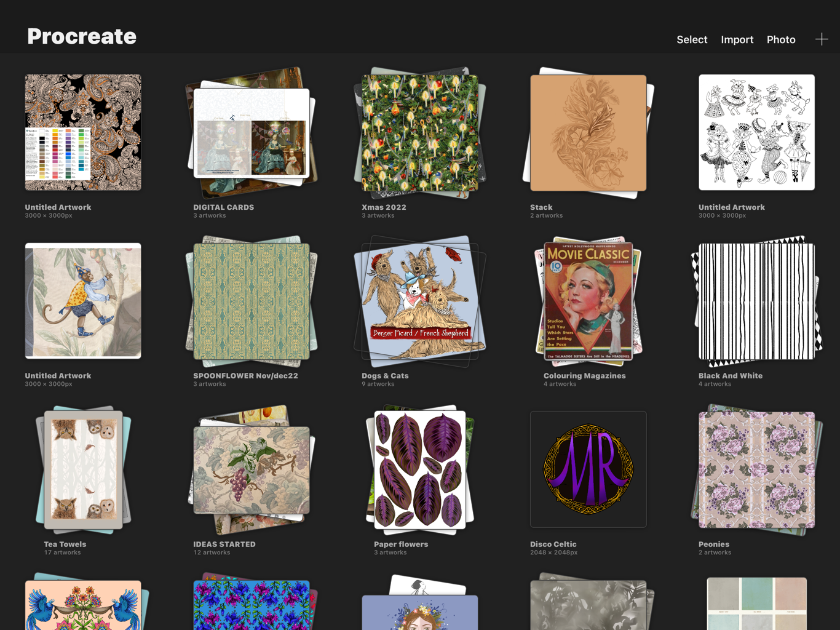840x630 pixels.
Task: Open the Colouring Magazines stack thumbnail
Action: tap(588, 301)
